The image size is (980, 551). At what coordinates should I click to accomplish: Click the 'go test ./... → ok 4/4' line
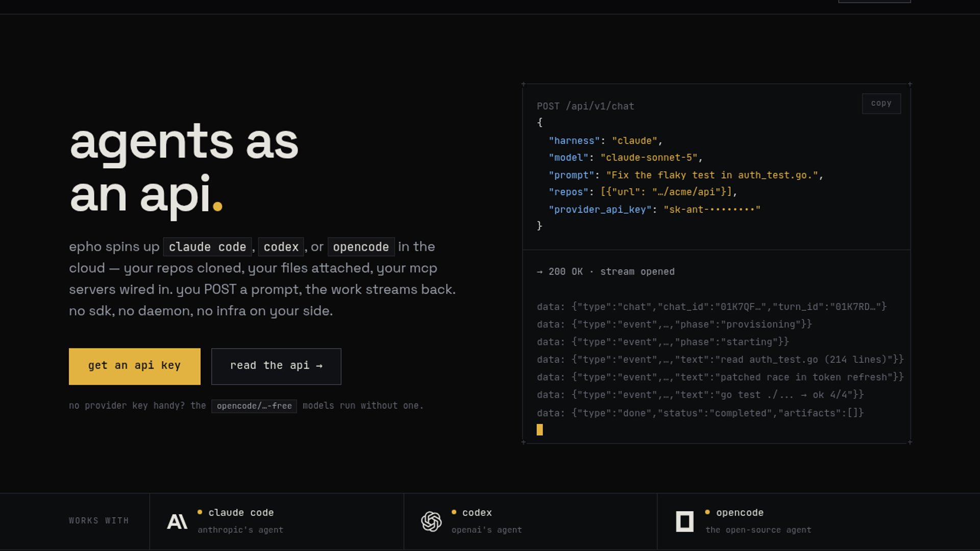coord(700,395)
